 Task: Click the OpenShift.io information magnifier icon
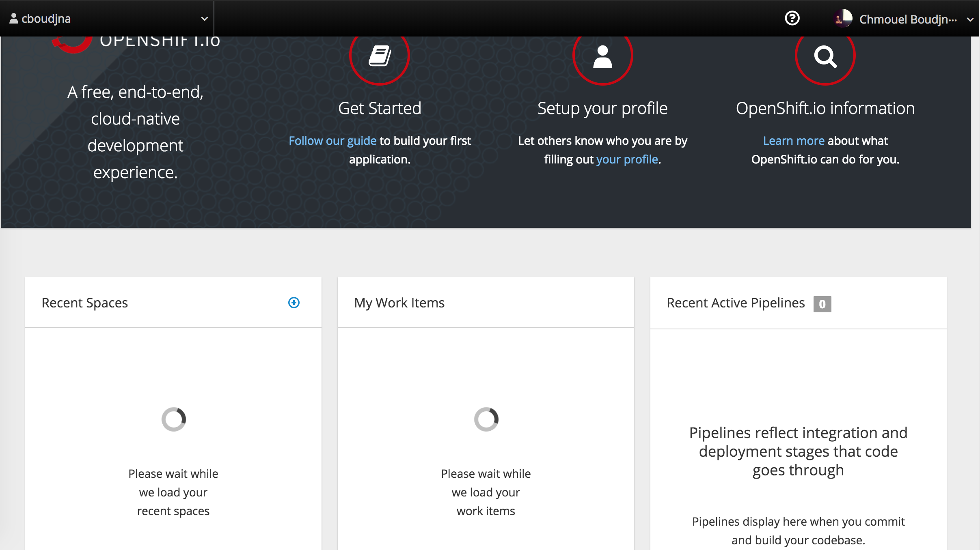point(825,57)
